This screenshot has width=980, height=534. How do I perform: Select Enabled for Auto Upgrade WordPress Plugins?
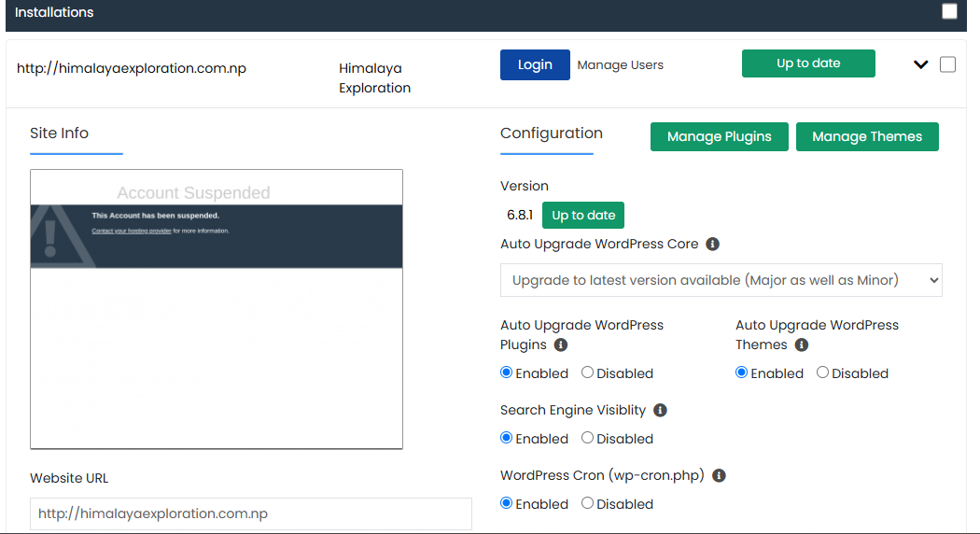coord(506,372)
